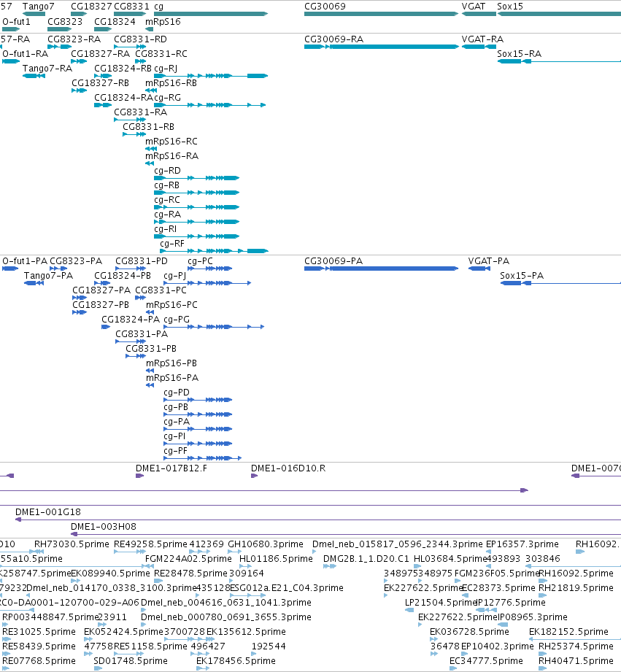The height and width of the screenshot is (672, 621).
Task: Click the Sox15 gene label
Action: tap(510, 7)
